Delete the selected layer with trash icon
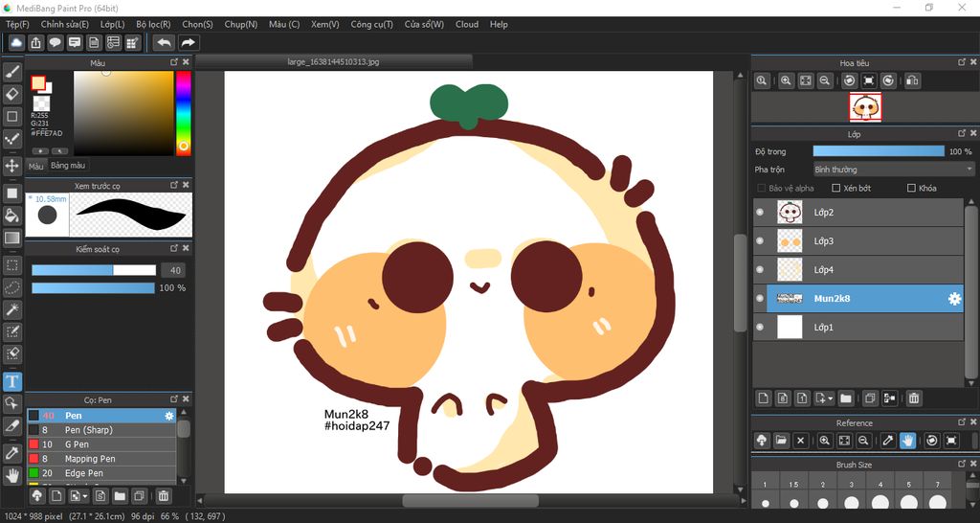 [913, 398]
